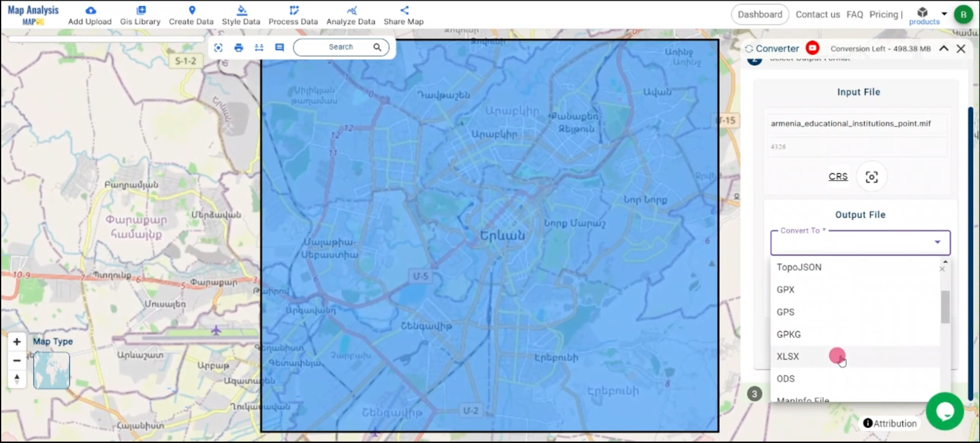Open Map Type globe thumbnail

(51, 370)
